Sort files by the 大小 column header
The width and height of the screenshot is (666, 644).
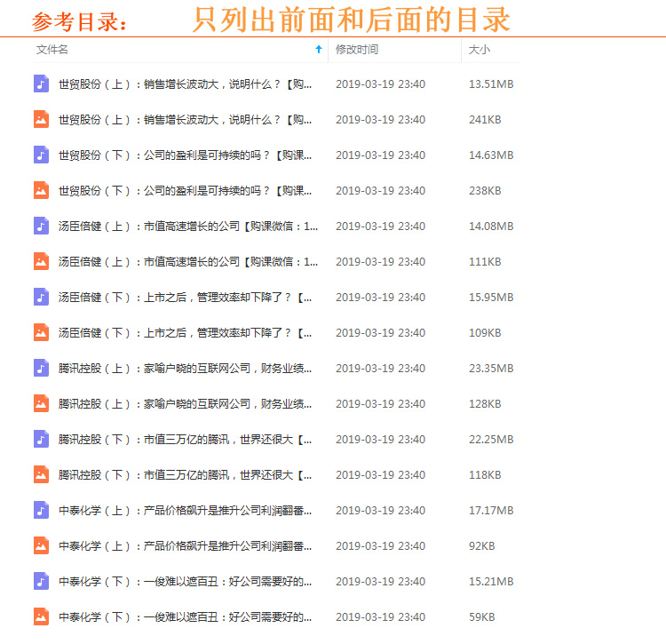click(480, 50)
